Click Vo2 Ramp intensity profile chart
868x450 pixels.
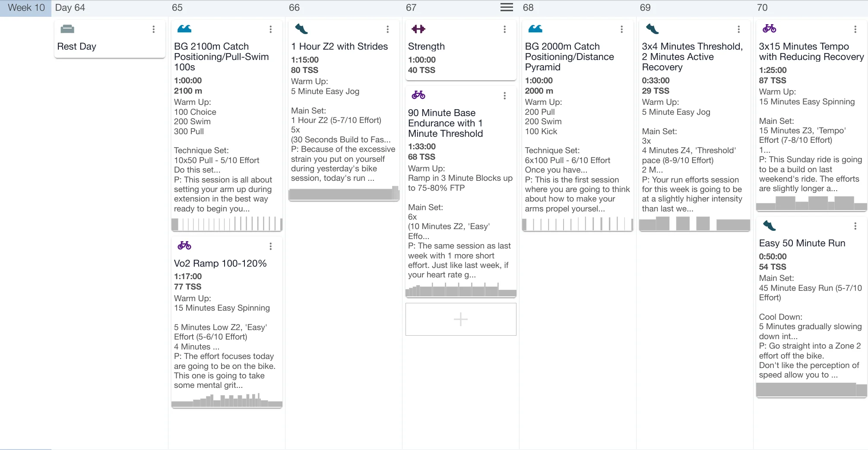click(227, 400)
